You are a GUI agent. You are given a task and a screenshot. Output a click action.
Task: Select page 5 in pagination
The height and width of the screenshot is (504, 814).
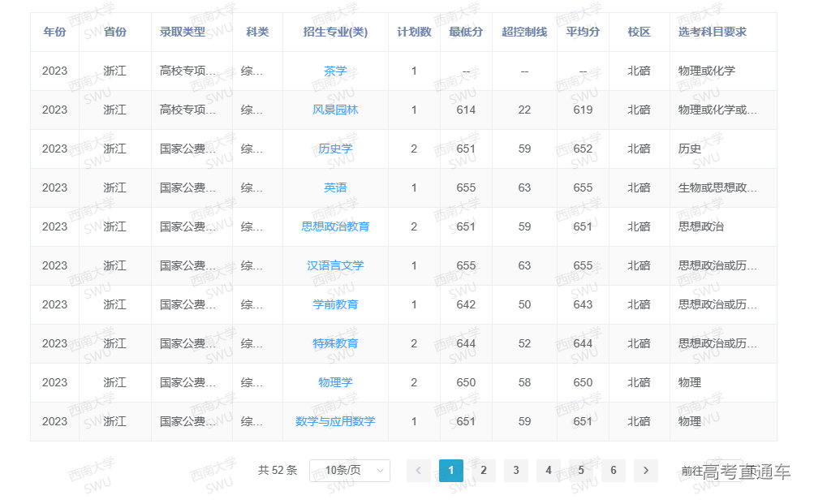point(580,471)
